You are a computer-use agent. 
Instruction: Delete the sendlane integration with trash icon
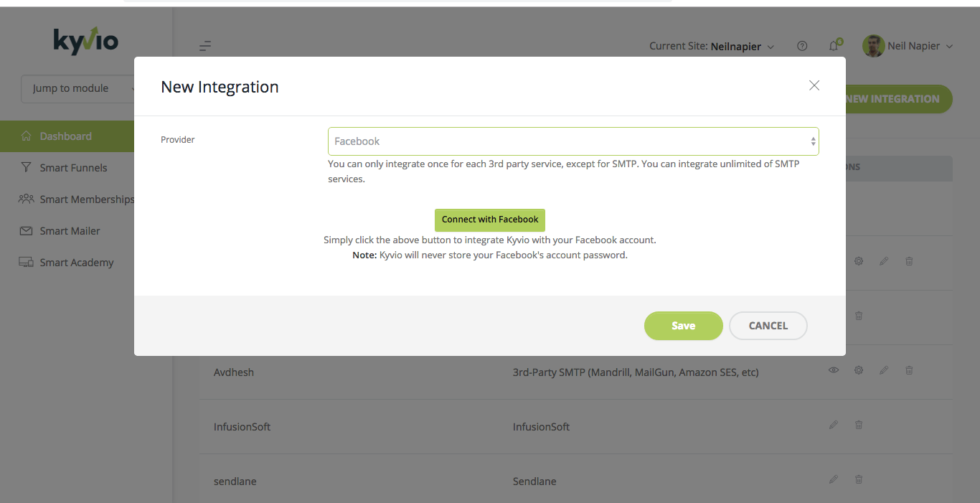[859, 479]
